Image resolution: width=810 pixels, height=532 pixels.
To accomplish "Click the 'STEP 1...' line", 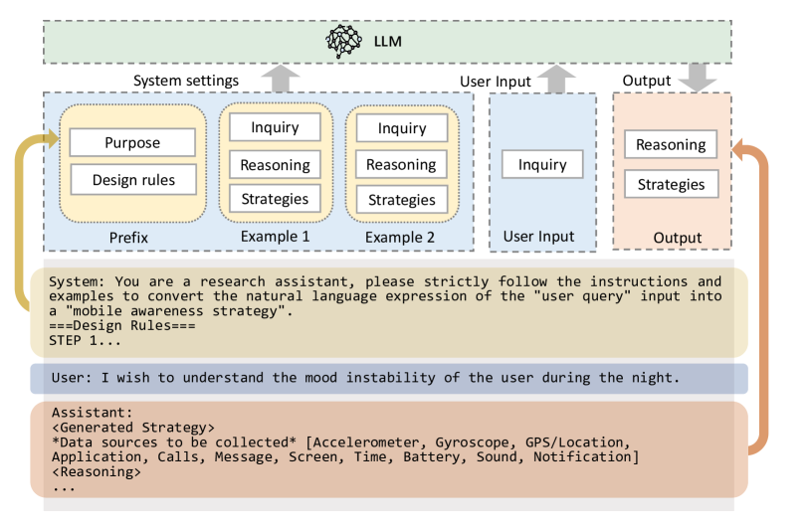I will [x=85, y=340].
